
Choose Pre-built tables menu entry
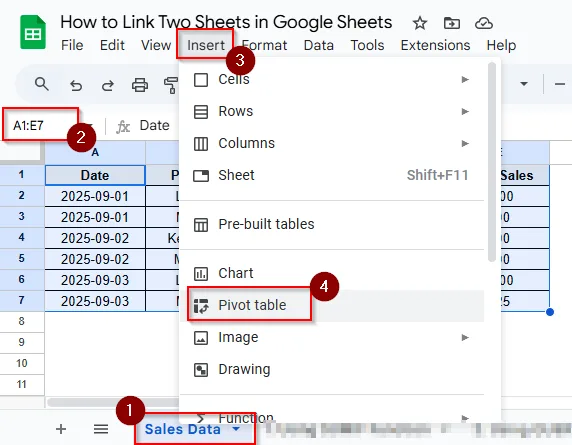tap(332, 225)
